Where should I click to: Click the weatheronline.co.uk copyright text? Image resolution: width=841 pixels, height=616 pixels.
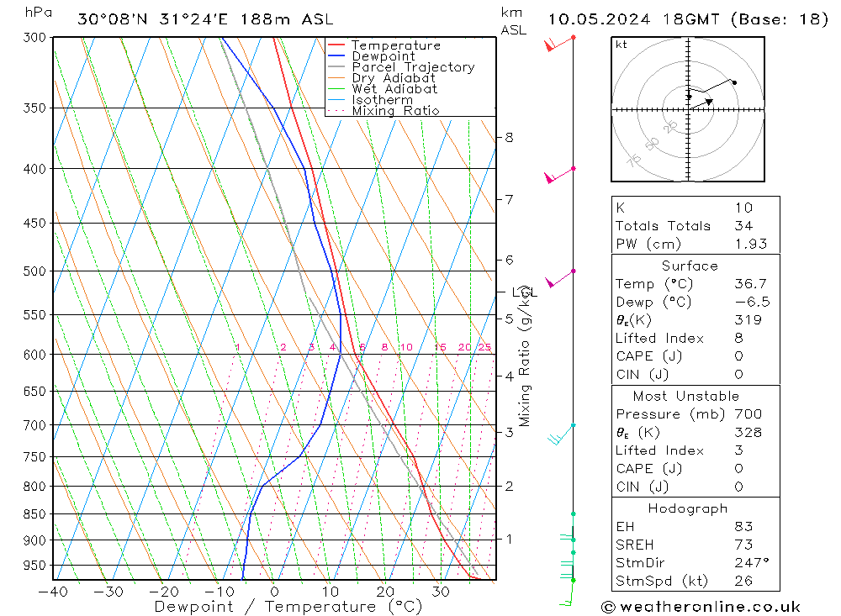point(701,607)
